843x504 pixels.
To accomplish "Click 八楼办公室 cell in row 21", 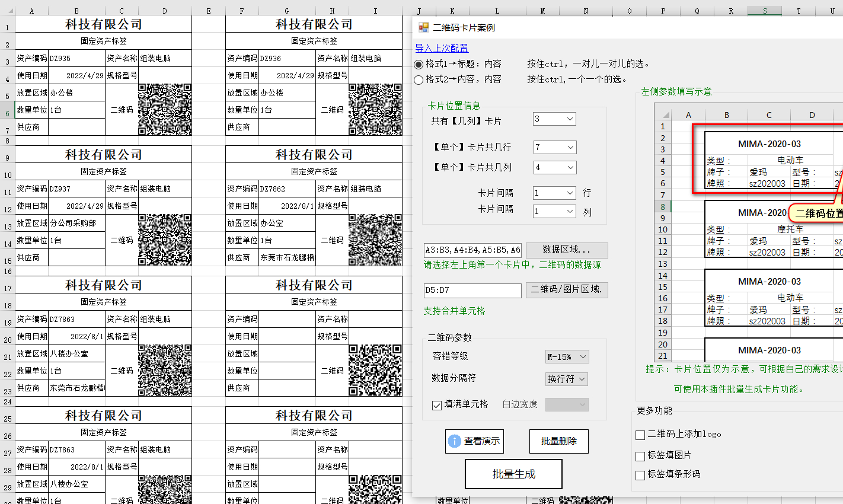I will (x=76, y=353).
